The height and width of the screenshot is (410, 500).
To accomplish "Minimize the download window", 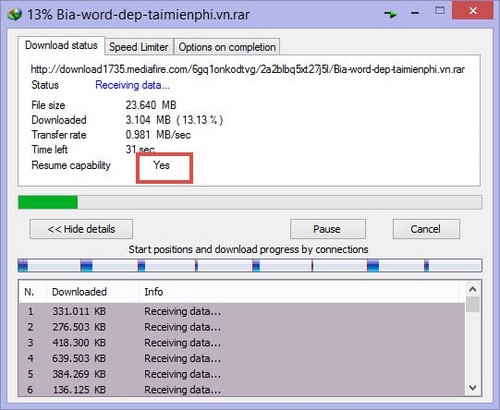I will point(415,13).
